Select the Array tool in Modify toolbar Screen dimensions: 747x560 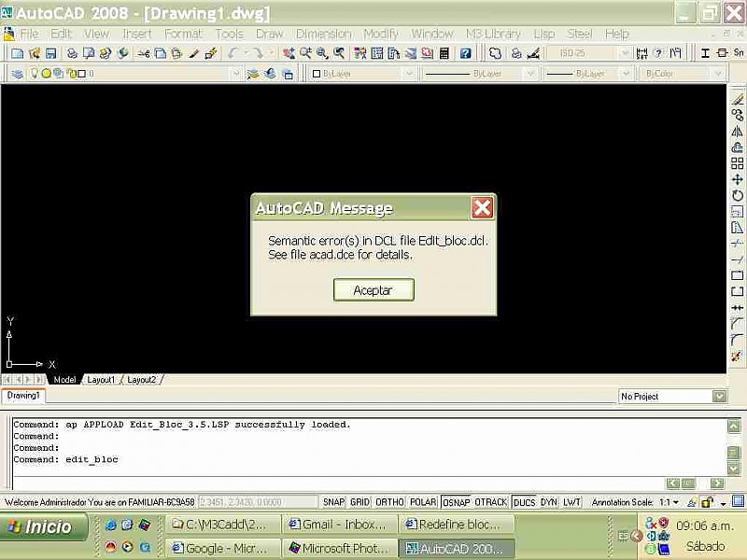[737, 163]
